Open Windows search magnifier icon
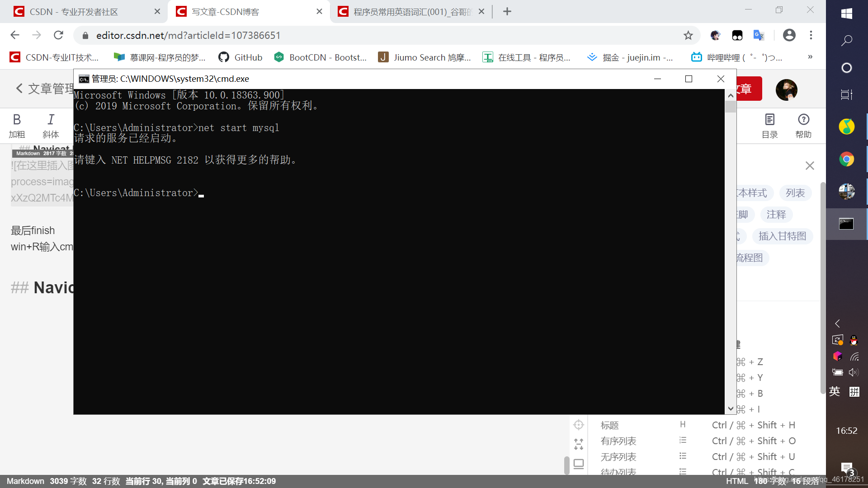This screenshot has width=868, height=488. pos(847,41)
